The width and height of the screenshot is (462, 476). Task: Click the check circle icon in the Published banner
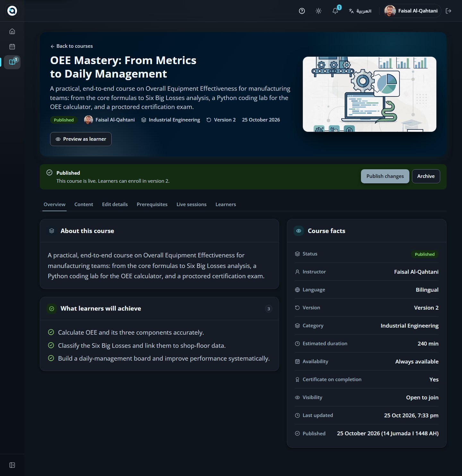click(49, 172)
